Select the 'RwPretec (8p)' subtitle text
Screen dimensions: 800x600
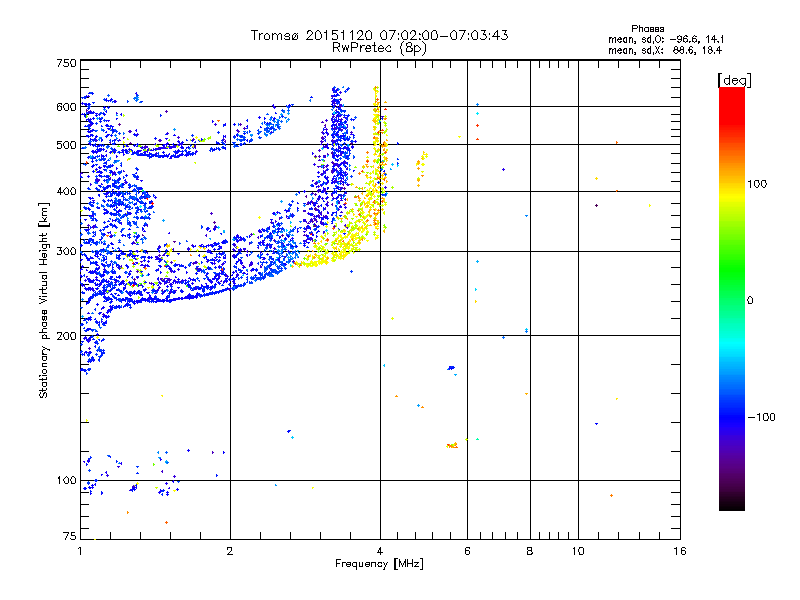(x=379, y=48)
